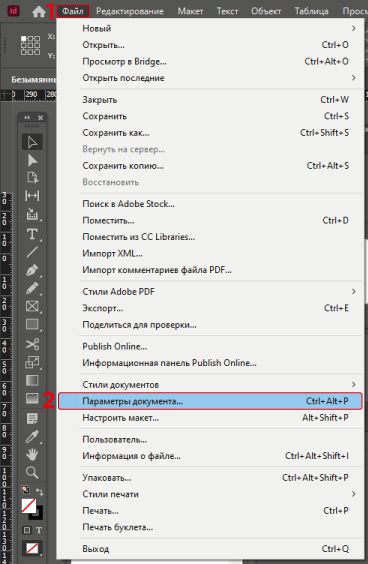Screen dimensions: 368x564
Task: Choose Сохранить копию...
Action: point(210,166)
